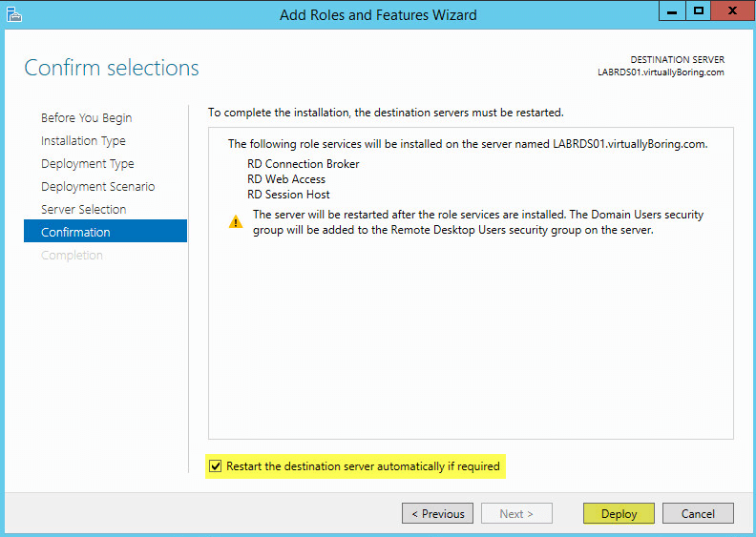Open the Before You Begin step
Viewport: 756px width, 537px height.
pyautogui.click(x=86, y=118)
